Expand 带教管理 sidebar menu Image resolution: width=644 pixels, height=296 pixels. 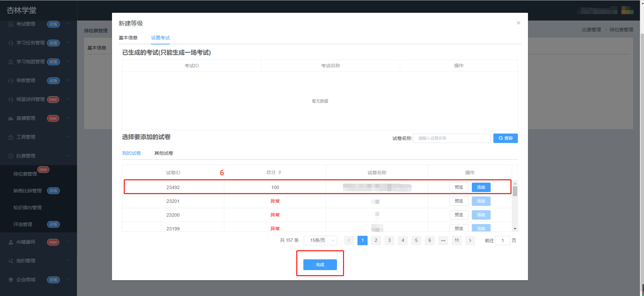[38, 81]
